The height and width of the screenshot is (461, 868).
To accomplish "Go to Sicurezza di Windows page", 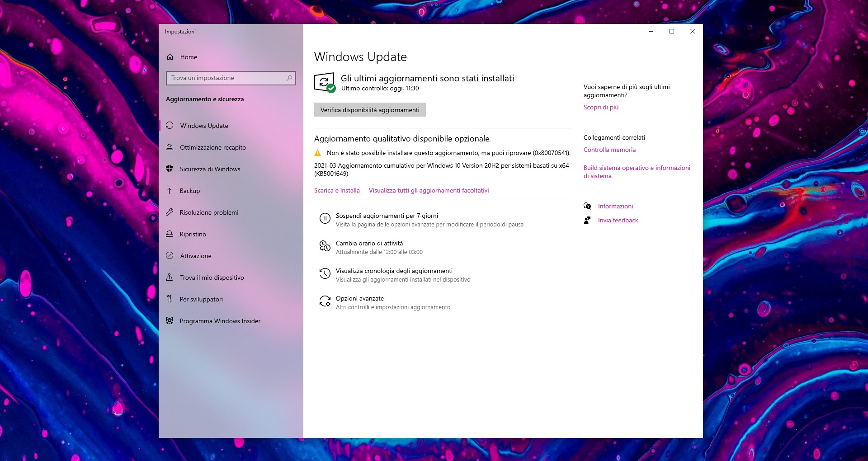I will pos(231,169).
